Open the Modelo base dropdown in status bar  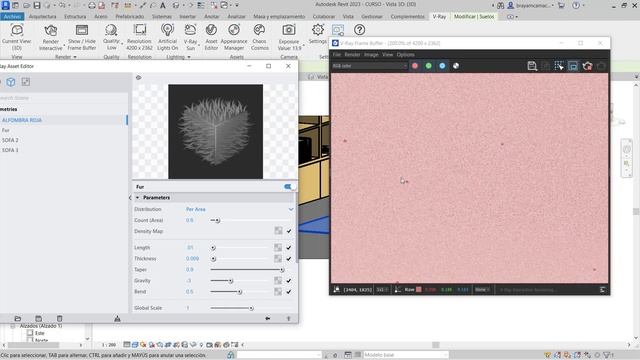(x=405, y=355)
